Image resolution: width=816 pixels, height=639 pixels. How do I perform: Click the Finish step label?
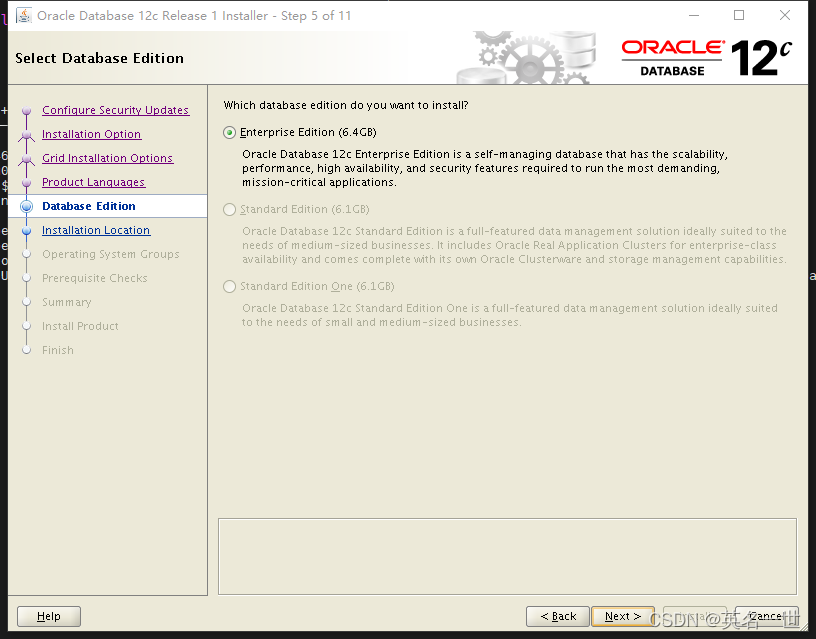[x=58, y=350]
